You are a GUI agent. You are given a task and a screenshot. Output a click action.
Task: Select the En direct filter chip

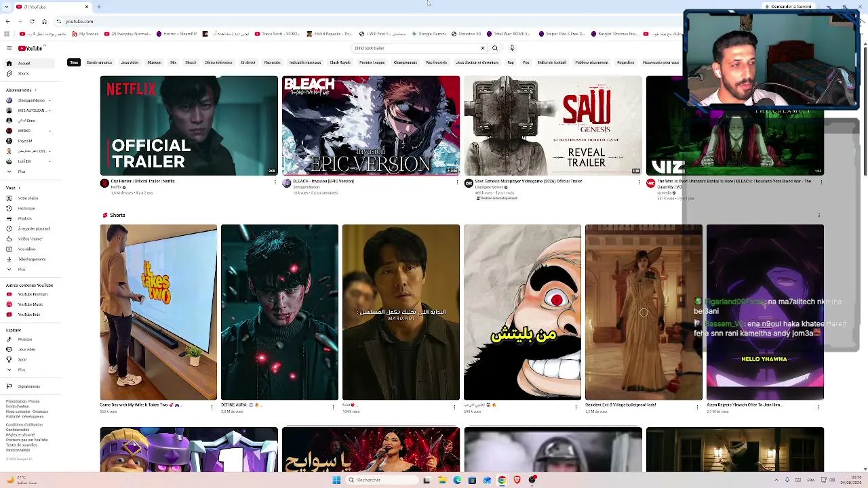coord(248,62)
